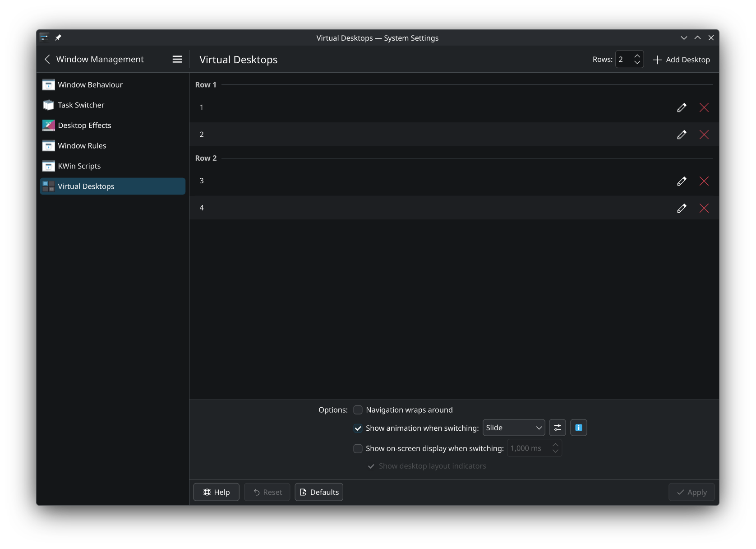Increase the Rows count with up arrow
This screenshot has height=549, width=756.
tap(637, 56)
